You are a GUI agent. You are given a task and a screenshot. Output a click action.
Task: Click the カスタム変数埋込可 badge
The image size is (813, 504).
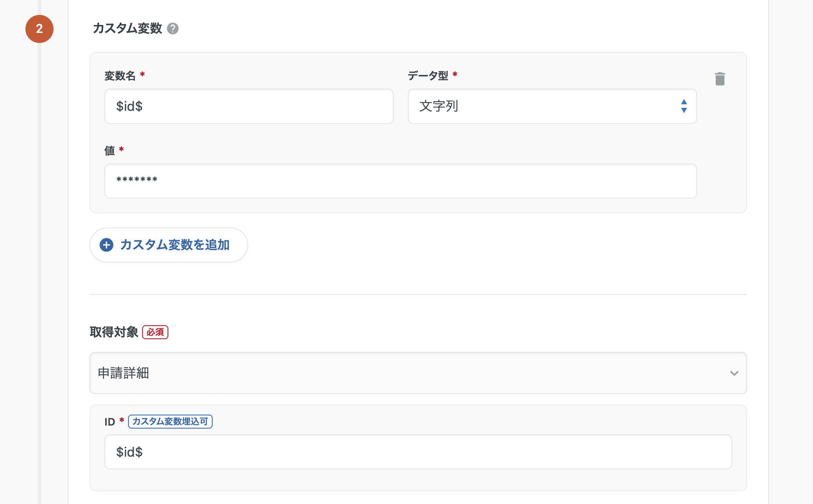tap(170, 422)
